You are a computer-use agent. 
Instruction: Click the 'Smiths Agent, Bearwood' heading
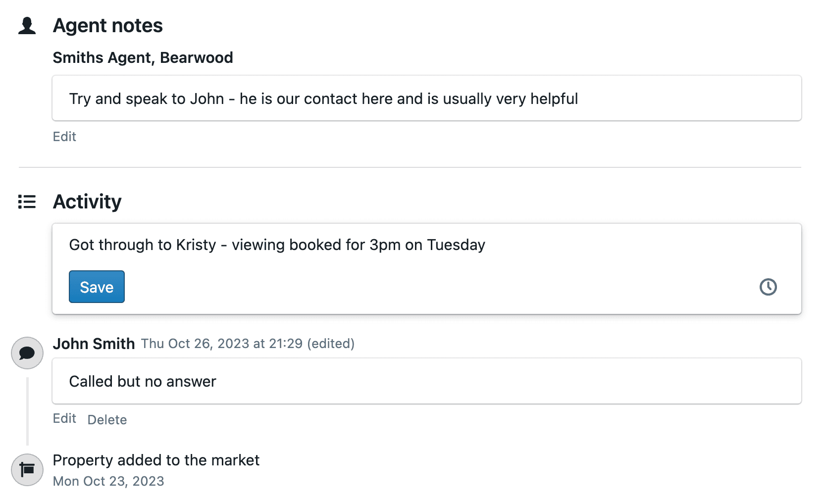[143, 57]
